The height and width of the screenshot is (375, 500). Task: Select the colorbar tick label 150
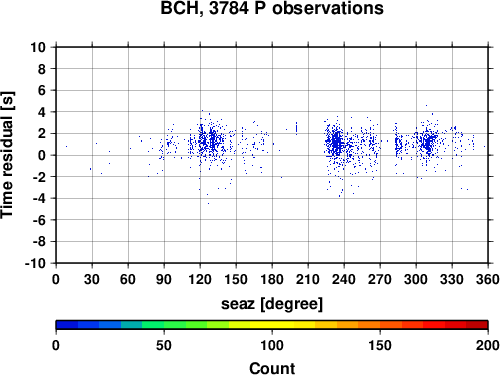pos(380,345)
